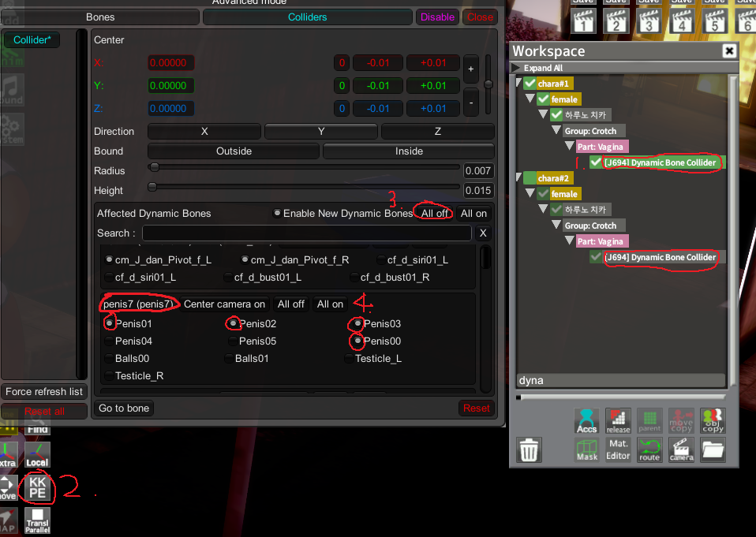Open the KKPE plugin button

click(37, 488)
